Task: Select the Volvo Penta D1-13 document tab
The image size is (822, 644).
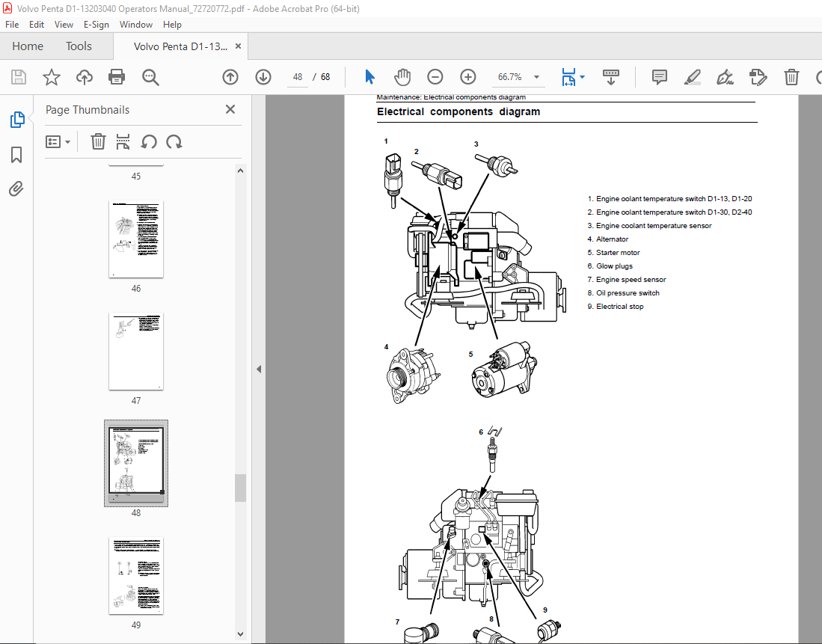Action: coord(180,46)
